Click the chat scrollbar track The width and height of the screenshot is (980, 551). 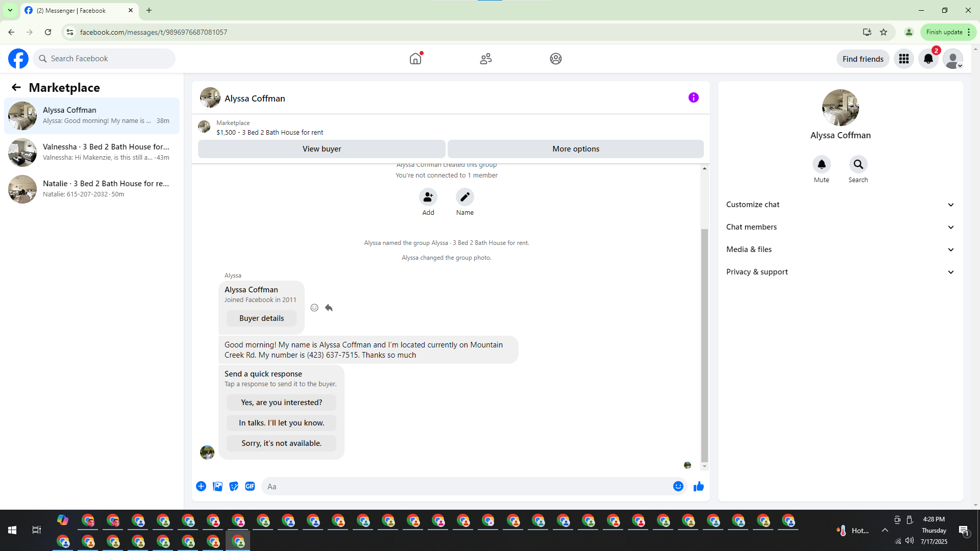pos(704,199)
